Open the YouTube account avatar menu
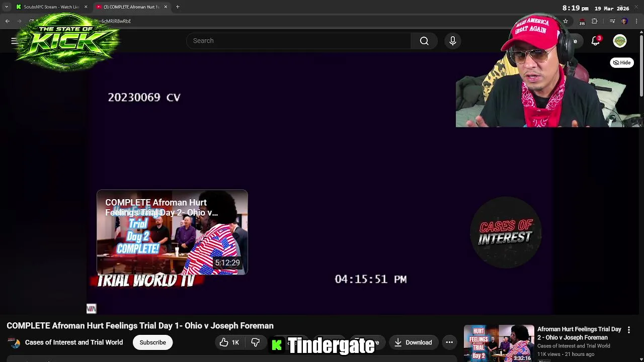The height and width of the screenshot is (362, 644). 620,41
